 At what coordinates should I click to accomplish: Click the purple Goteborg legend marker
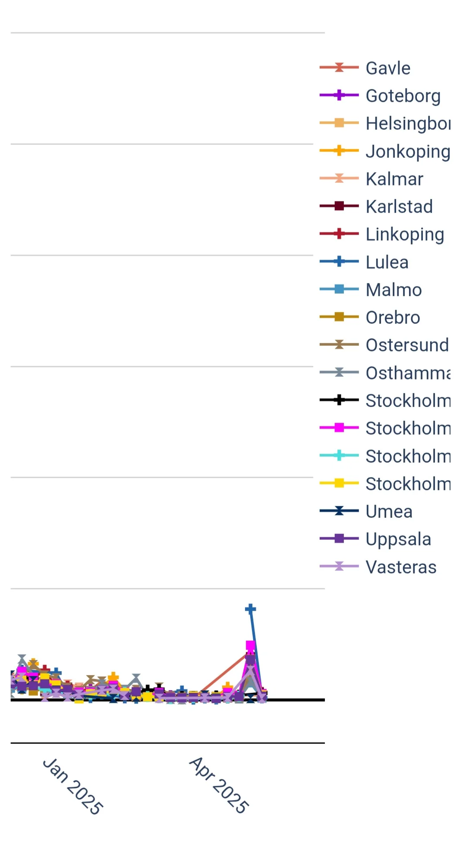(x=339, y=95)
